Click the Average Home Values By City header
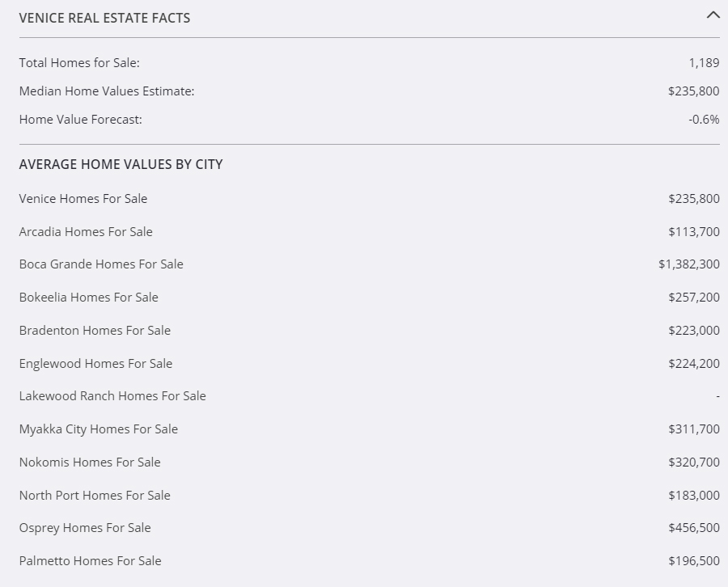Screen dimensions: 728x587 tap(121, 164)
